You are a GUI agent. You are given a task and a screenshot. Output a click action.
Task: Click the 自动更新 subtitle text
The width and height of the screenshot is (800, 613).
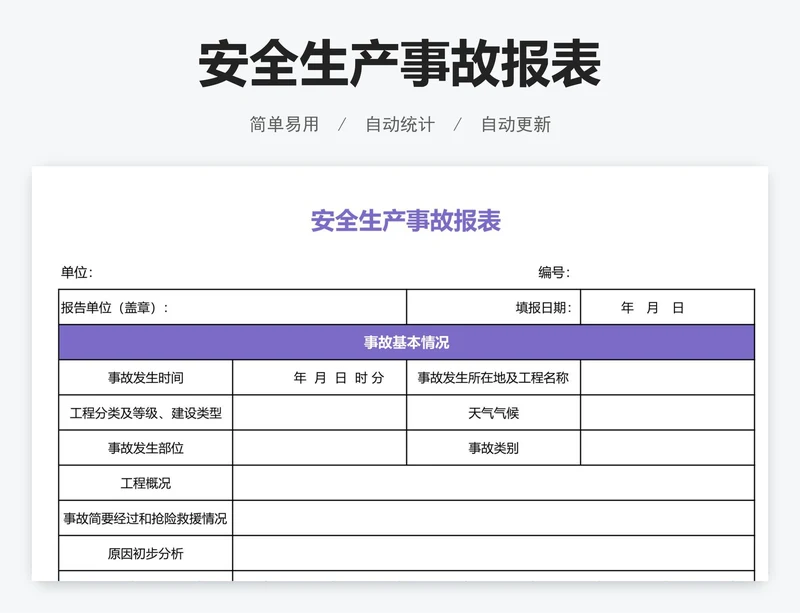click(516, 124)
